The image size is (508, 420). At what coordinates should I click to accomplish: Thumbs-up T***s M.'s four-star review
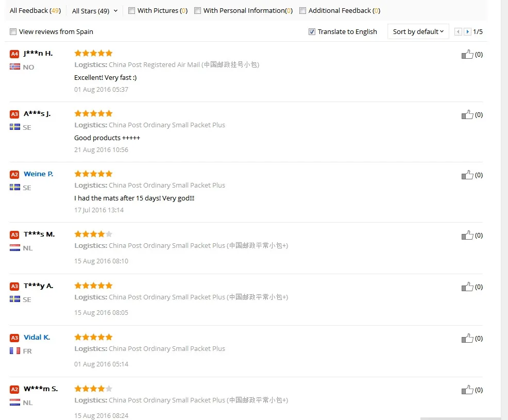467,235
